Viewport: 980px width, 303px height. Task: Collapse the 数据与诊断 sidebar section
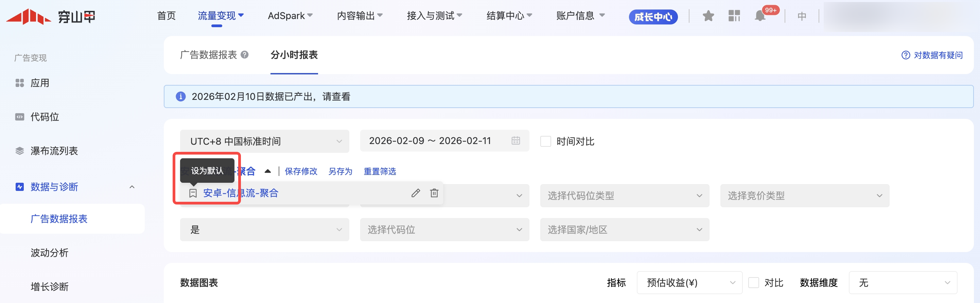[x=132, y=187]
